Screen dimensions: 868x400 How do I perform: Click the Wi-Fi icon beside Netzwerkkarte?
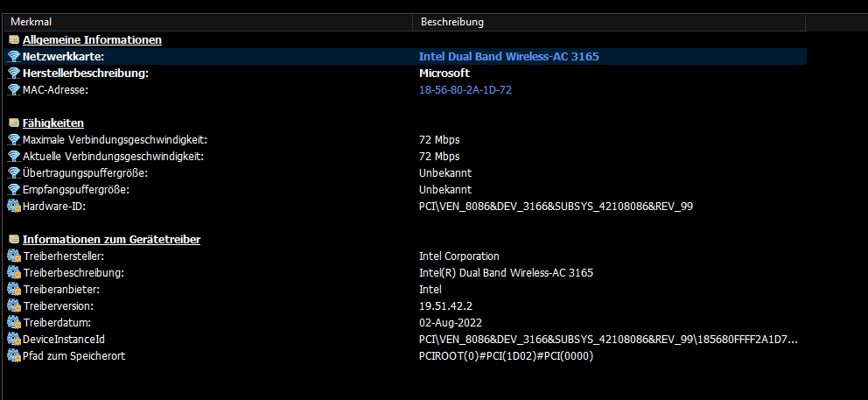click(x=13, y=56)
